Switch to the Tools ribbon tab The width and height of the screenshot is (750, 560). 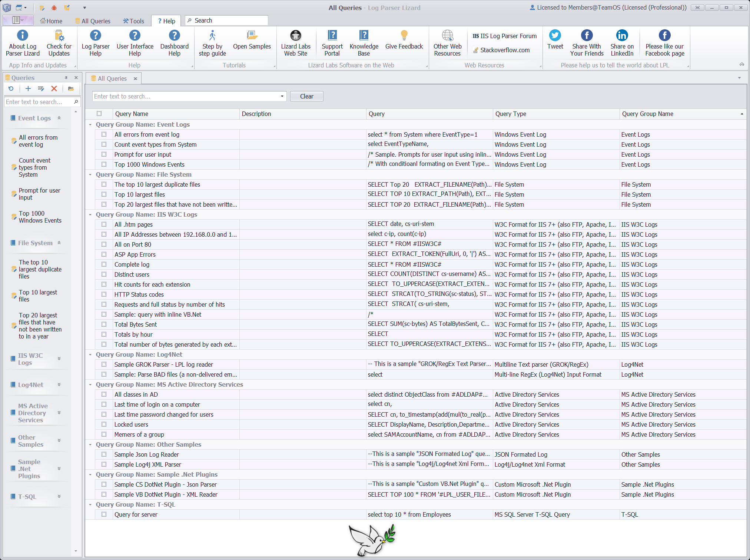click(x=133, y=21)
